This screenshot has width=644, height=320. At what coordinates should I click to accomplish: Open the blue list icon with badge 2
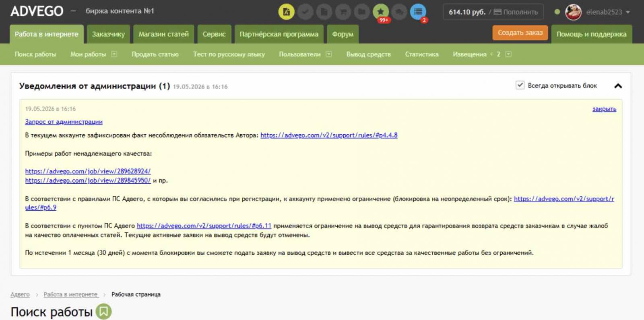pos(418,12)
